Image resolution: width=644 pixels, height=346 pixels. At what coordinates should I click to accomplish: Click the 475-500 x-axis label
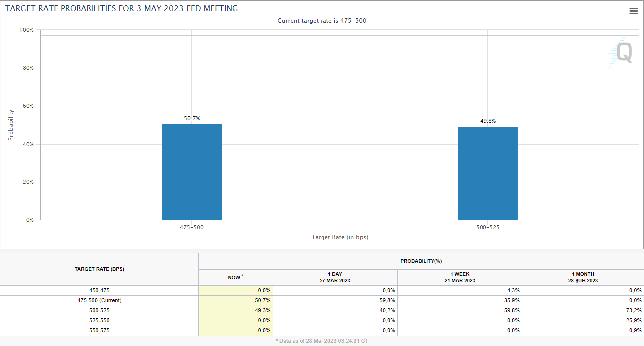click(x=192, y=227)
